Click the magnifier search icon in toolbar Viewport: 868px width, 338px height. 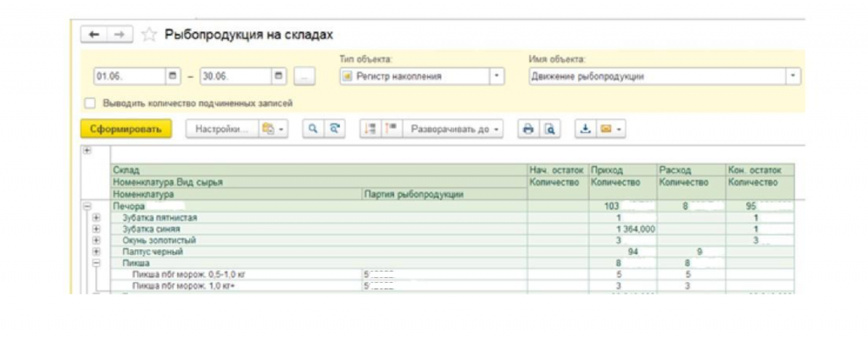coord(313,129)
